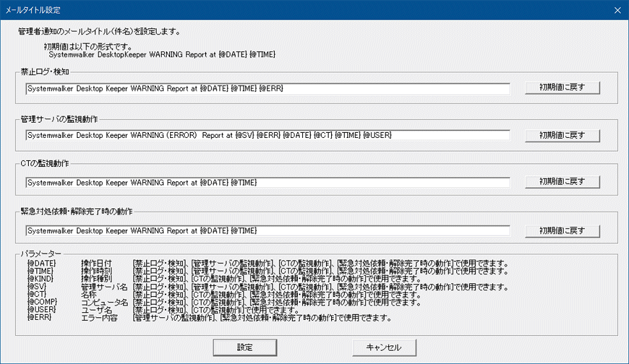Reset 禁止ログ・検知 title with 初期値に戻す
The width and height of the screenshot is (629, 364).
(563, 87)
